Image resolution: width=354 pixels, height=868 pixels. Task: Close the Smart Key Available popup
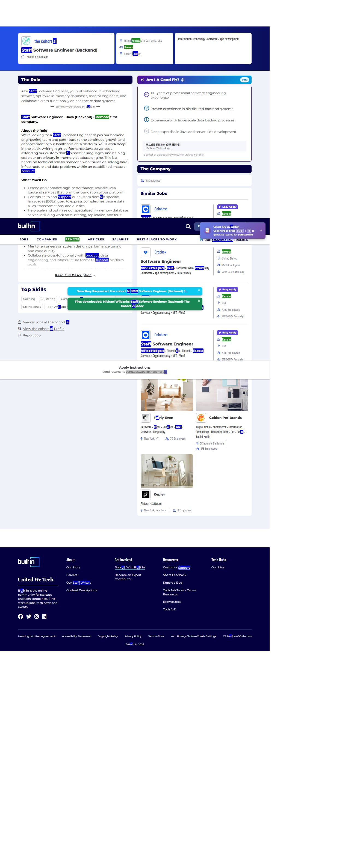[x=261, y=231]
